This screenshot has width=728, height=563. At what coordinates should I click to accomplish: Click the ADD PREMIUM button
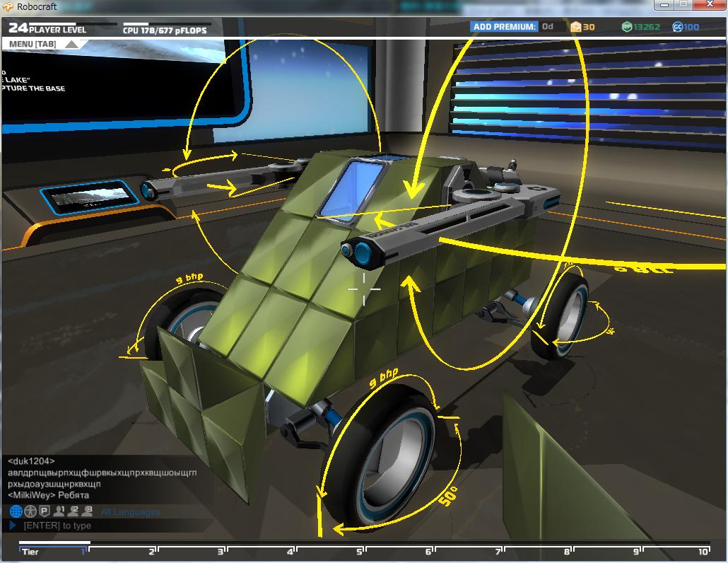click(x=504, y=27)
